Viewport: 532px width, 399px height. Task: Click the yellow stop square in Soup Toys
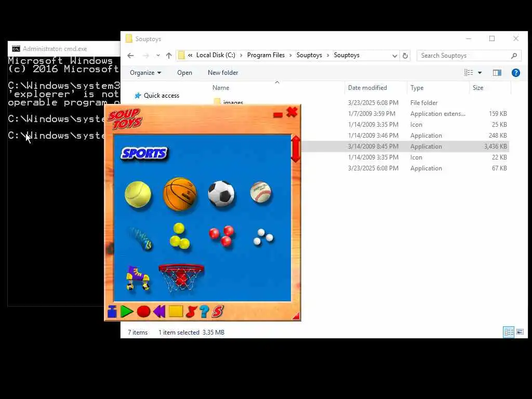point(176,312)
